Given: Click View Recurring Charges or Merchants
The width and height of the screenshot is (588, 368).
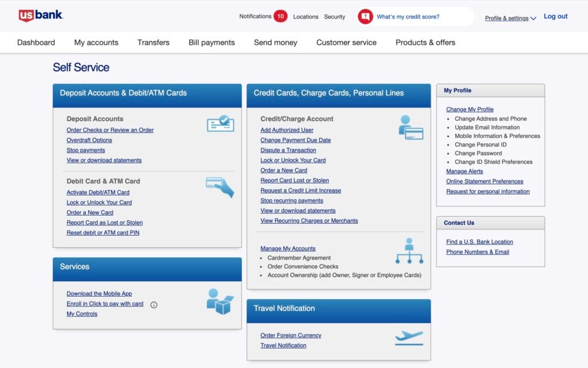Looking at the screenshot, I should coord(309,221).
